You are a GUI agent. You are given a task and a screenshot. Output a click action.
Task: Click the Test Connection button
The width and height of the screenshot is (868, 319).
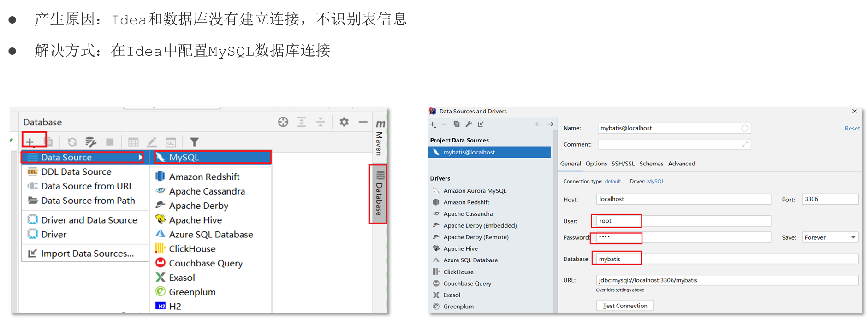(x=625, y=306)
